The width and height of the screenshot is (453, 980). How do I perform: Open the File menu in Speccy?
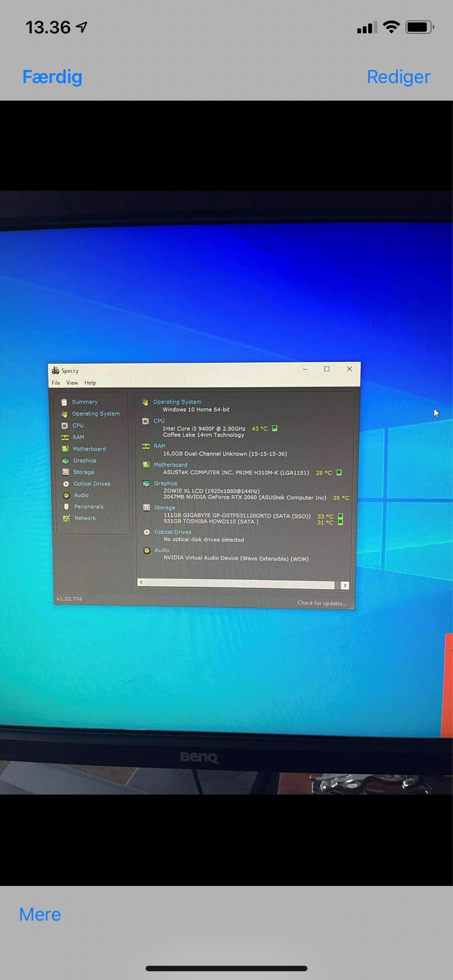click(56, 383)
